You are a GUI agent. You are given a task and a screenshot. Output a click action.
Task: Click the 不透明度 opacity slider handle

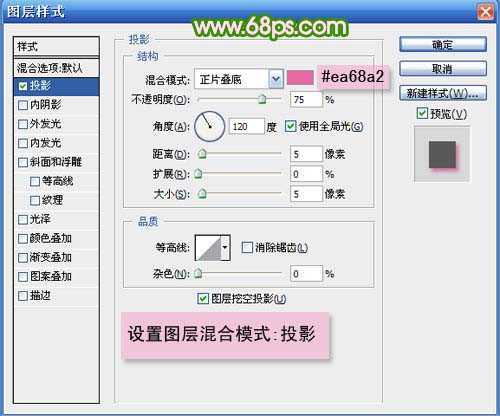click(x=262, y=99)
